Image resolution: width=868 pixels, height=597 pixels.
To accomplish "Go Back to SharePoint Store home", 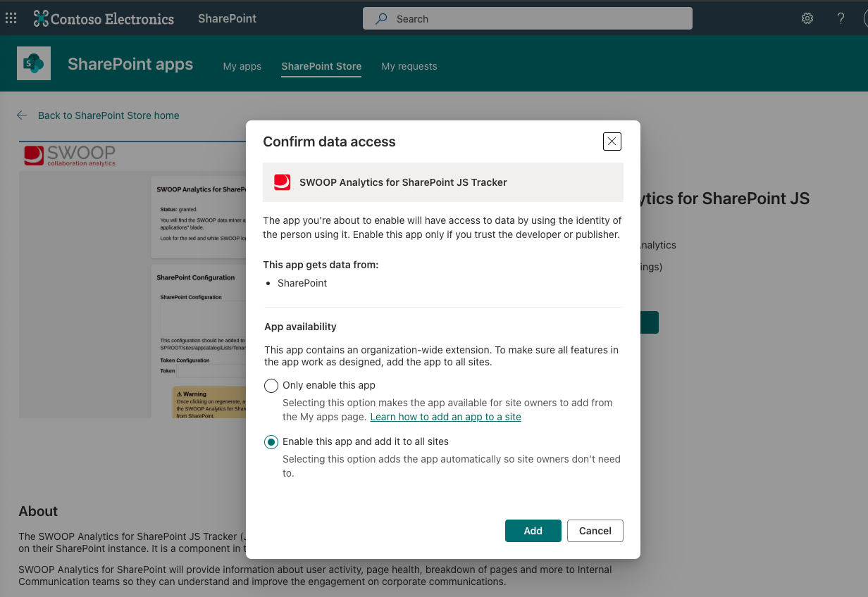I will tap(108, 115).
